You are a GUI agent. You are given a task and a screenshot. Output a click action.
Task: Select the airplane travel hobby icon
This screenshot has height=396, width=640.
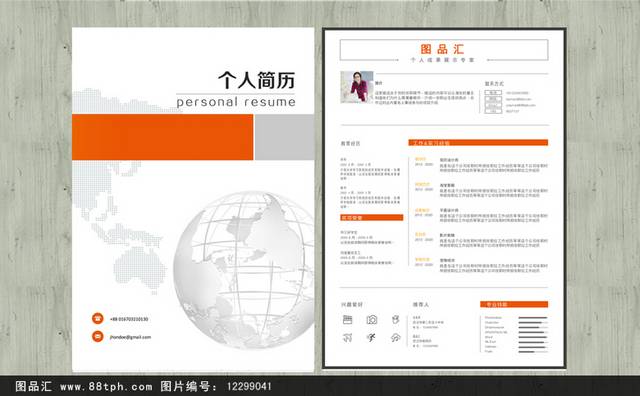click(347, 338)
